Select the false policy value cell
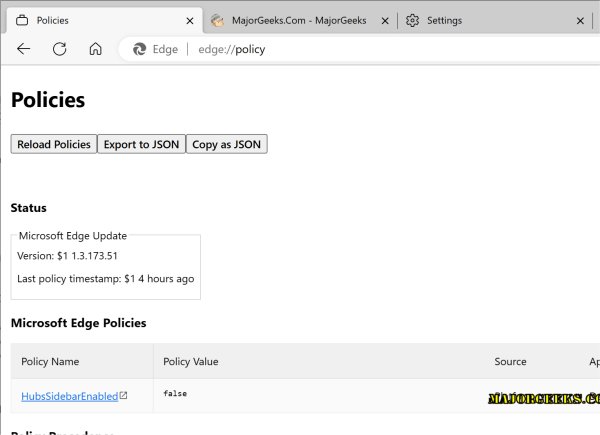Screen dimensions: 600x435 coord(175,393)
